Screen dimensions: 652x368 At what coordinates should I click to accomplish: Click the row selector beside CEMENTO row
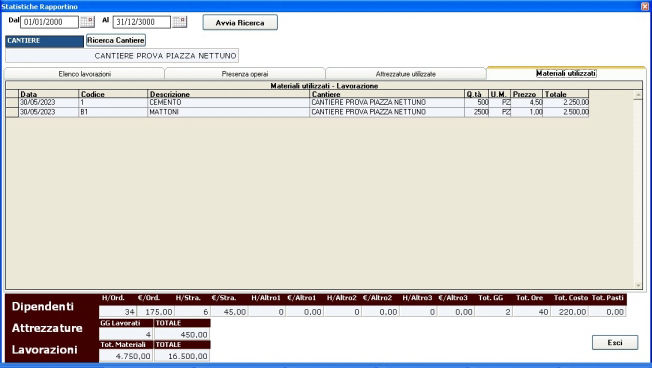(x=12, y=102)
